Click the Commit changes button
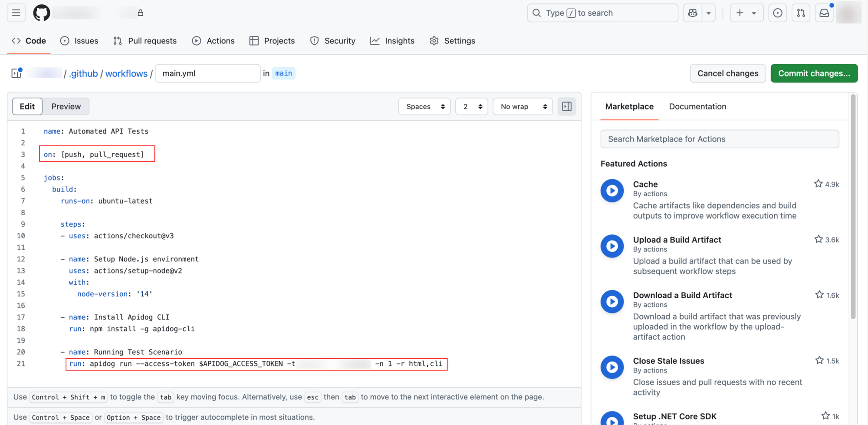 pos(814,73)
